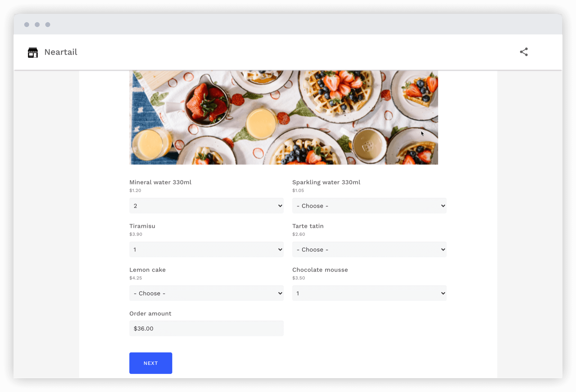
Task: Click the Neartail storefront icon
Action: pos(33,52)
